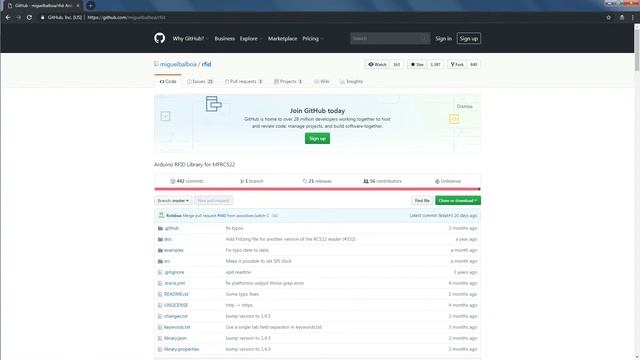This screenshot has width=640, height=360.
Task: Open the library.json file
Action: pos(175,338)
